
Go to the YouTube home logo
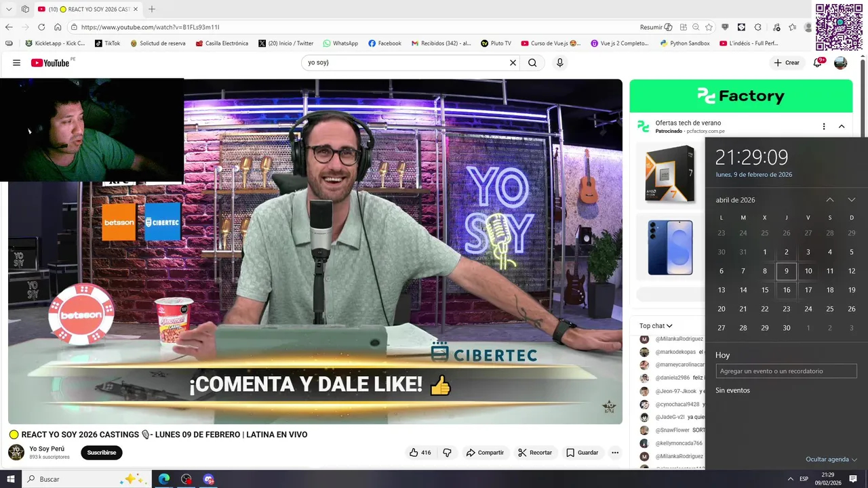pyautogui.click(x=52, y=62)
